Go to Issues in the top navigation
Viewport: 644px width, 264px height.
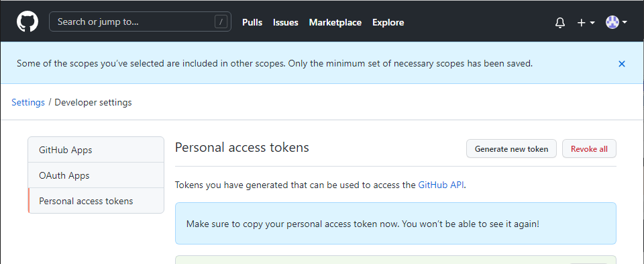coord(286,22)
